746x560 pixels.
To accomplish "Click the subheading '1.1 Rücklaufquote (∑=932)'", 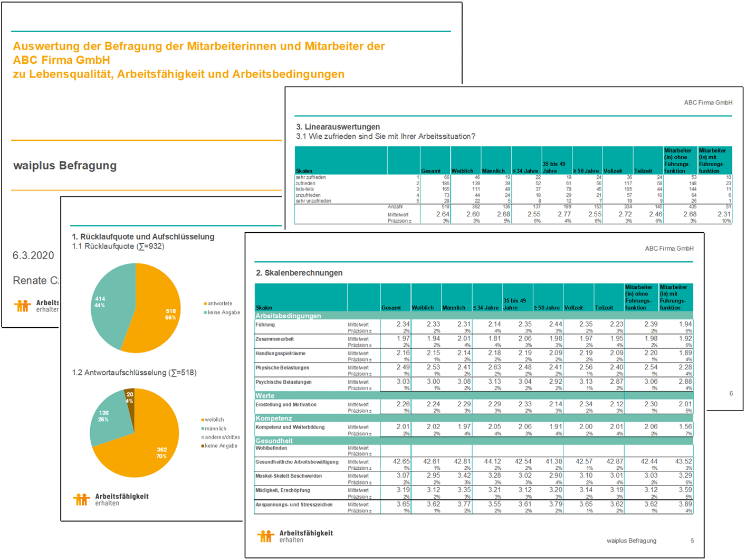I will [x=118, y=246].
